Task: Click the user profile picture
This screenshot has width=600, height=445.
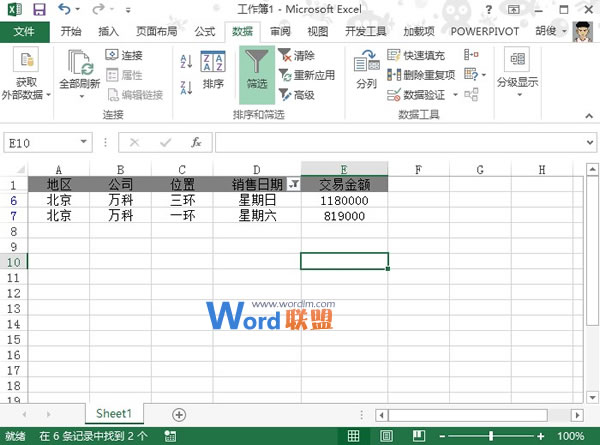Action: pos(582,32)
